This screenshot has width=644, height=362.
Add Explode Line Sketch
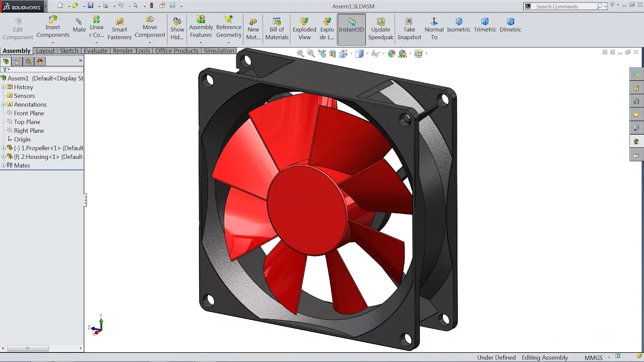coord(327,29)
